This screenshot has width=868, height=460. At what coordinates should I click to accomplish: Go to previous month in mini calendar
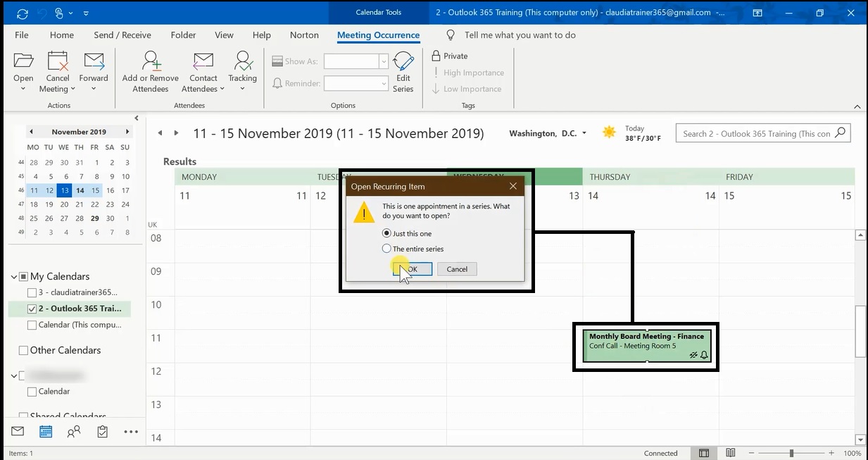click(31, 132)
